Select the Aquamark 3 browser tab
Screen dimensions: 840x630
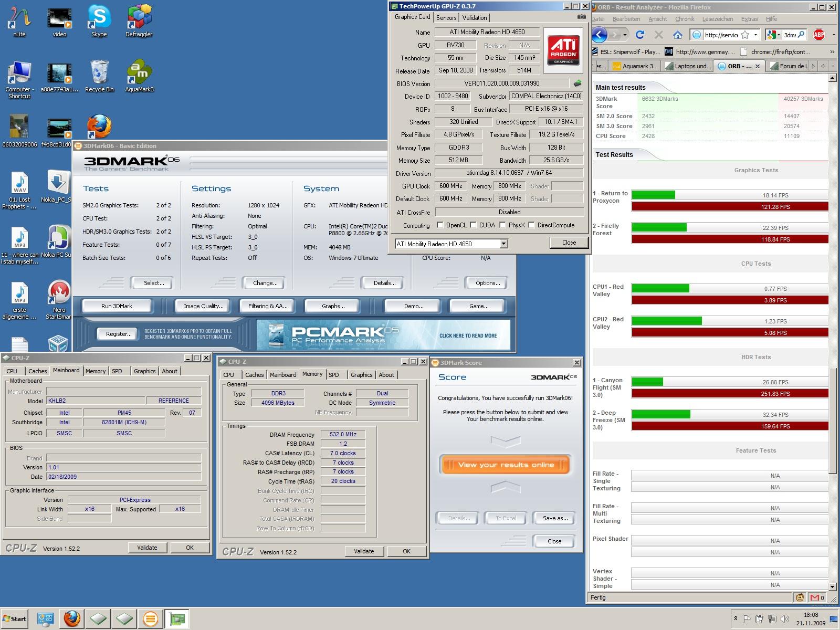(635, 66)
